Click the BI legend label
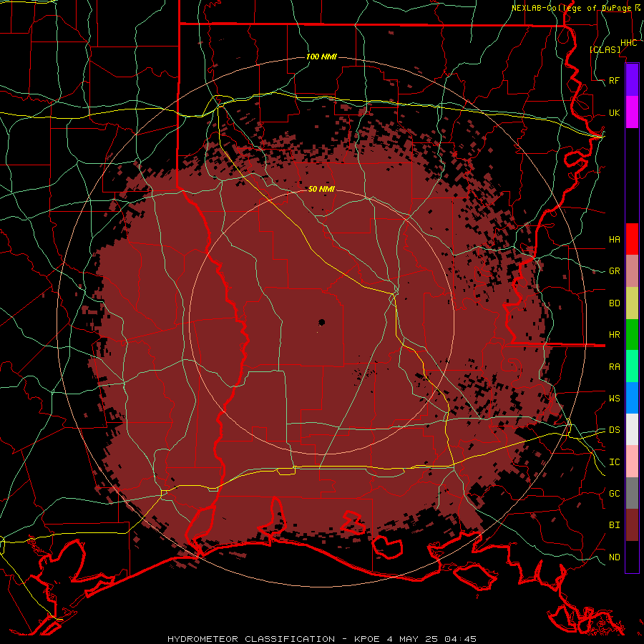Screen dimensions: 644x644 point(615,525)
